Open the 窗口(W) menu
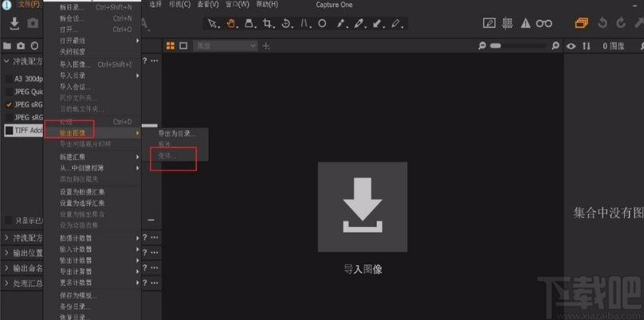644x320 pixels. [238, 5]
